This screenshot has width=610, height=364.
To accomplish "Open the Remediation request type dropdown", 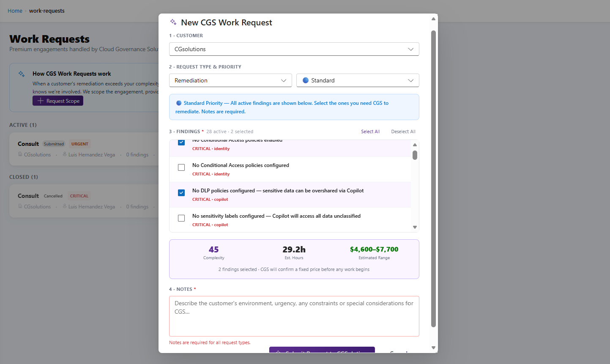I will (x=230, y=80).
